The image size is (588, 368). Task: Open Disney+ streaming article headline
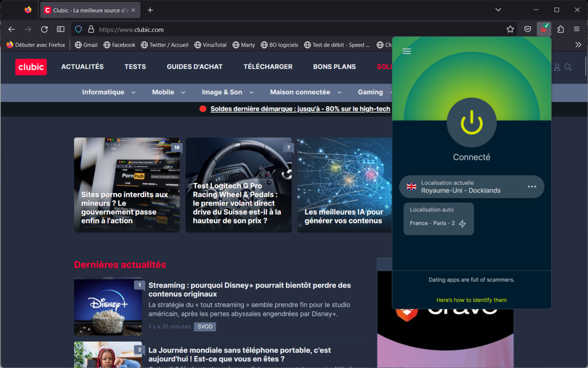(249, 290)
